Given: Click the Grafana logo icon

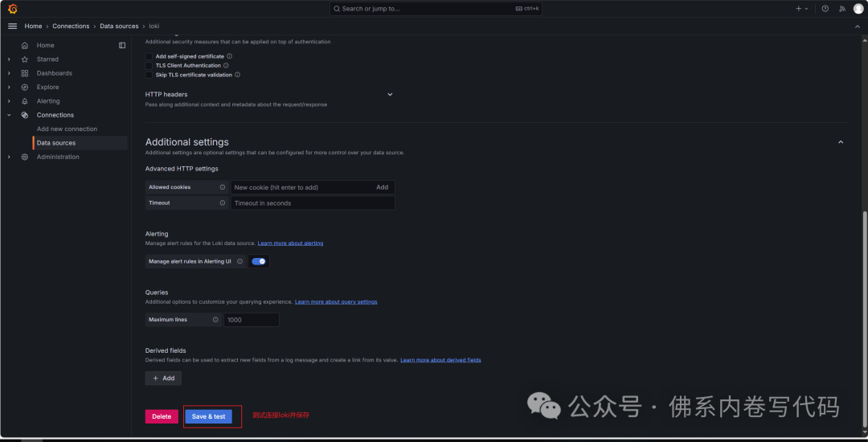Looking at the screenshot, I should pyautogui.click(x=13, y=9).
